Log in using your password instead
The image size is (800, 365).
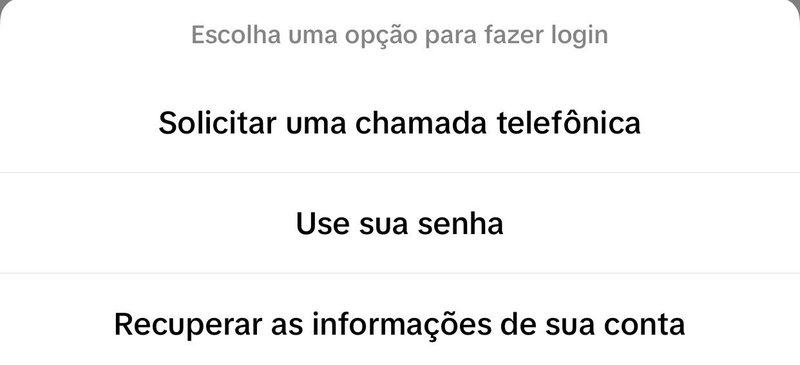[400, 224]
